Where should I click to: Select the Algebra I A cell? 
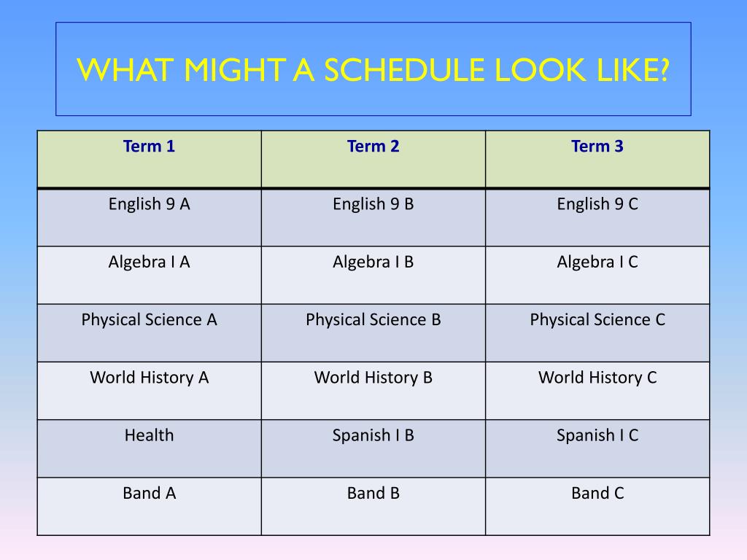[x=149, y=275]
